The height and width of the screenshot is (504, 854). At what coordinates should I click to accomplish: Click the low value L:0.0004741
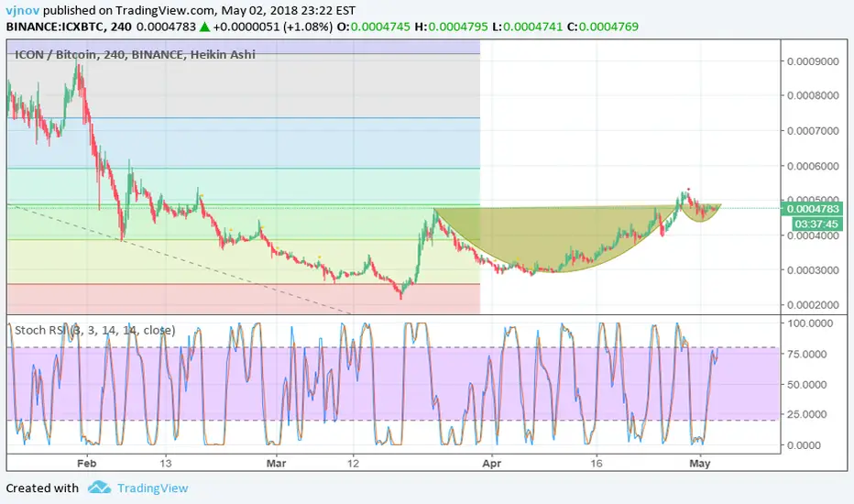pos(527,27)
